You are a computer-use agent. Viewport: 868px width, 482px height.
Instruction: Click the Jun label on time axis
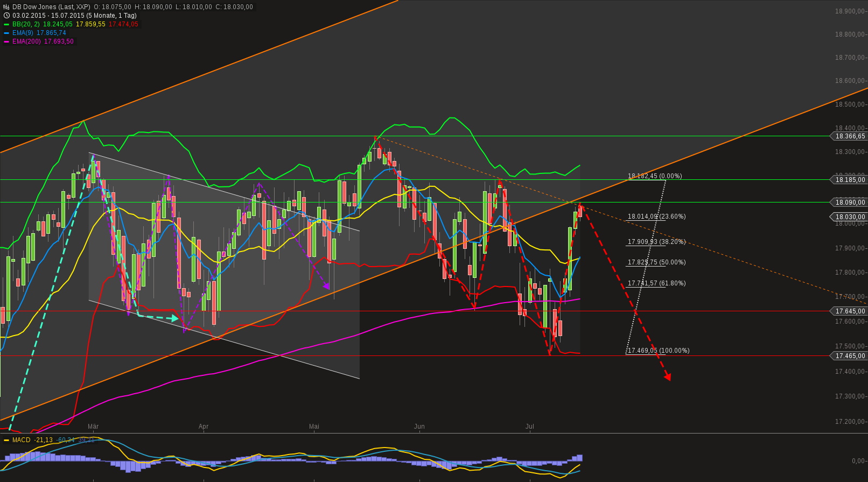419,427
